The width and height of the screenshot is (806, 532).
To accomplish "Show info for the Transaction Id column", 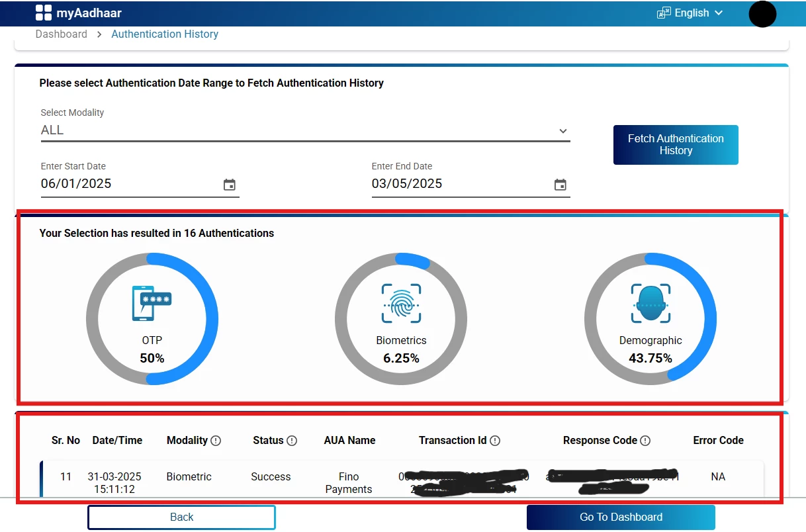I will tap(495, 441).
